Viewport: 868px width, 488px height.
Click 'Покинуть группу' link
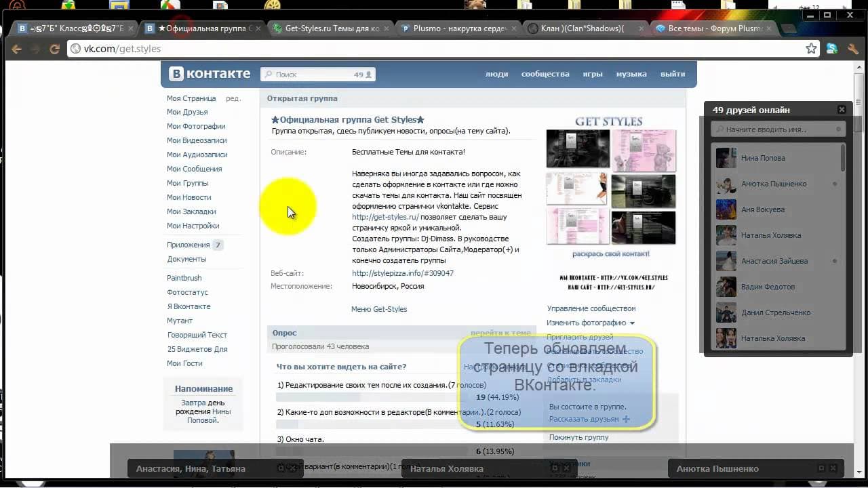[x=578, y=437]
